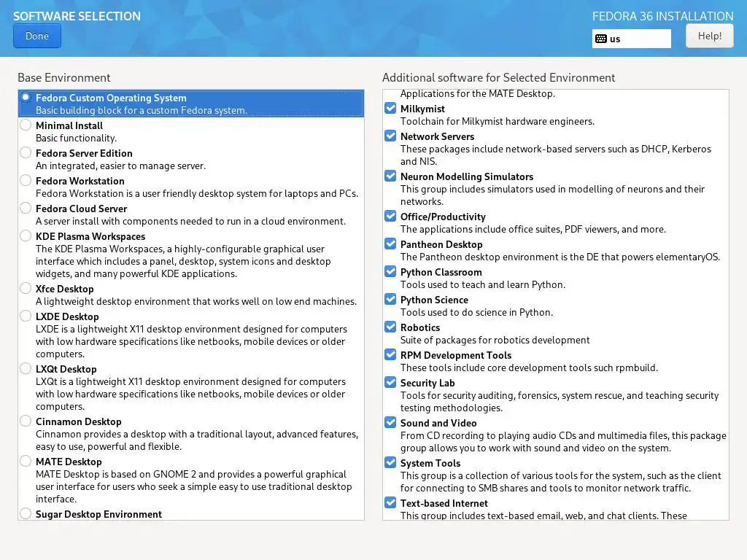Click 'The applications include office suites' description
The height and width of the screenshot is (560, 747).
click(533, 230)
